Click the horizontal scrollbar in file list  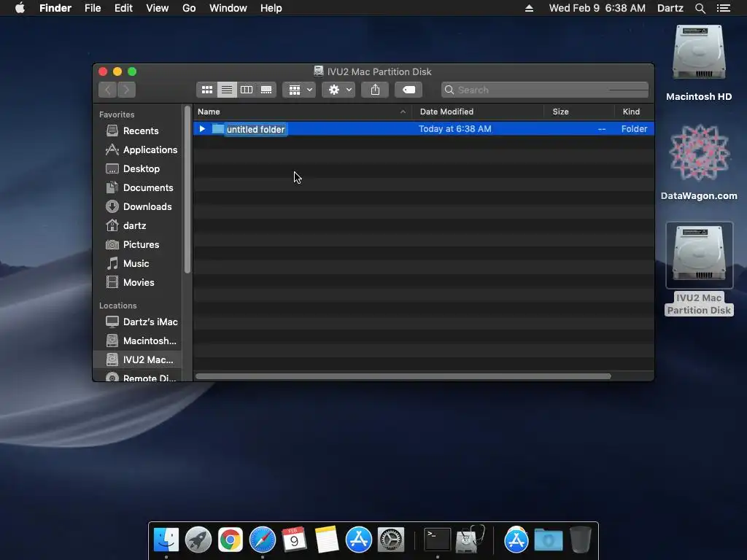[403, 376]
